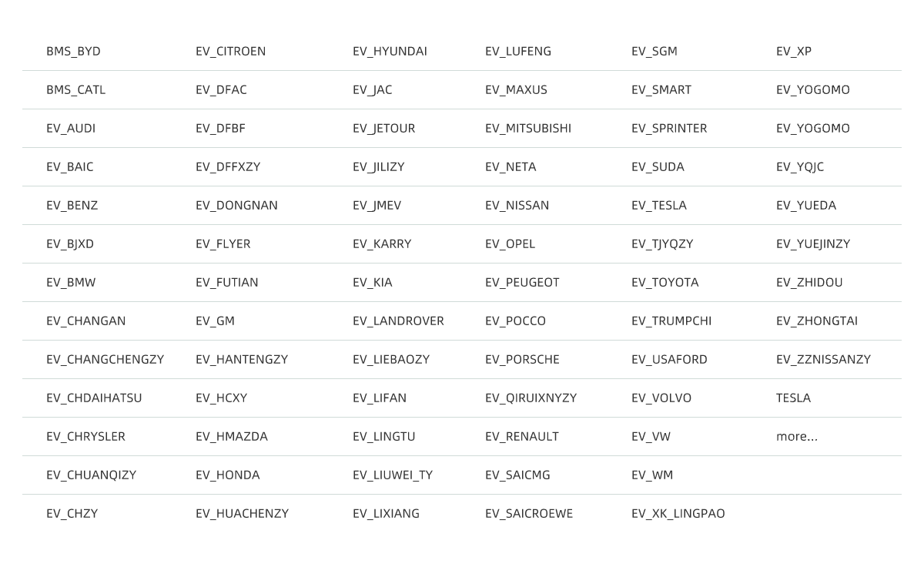Open BMS_CATL entry
The height and width of the screenshot is (564, 924).
75,90
